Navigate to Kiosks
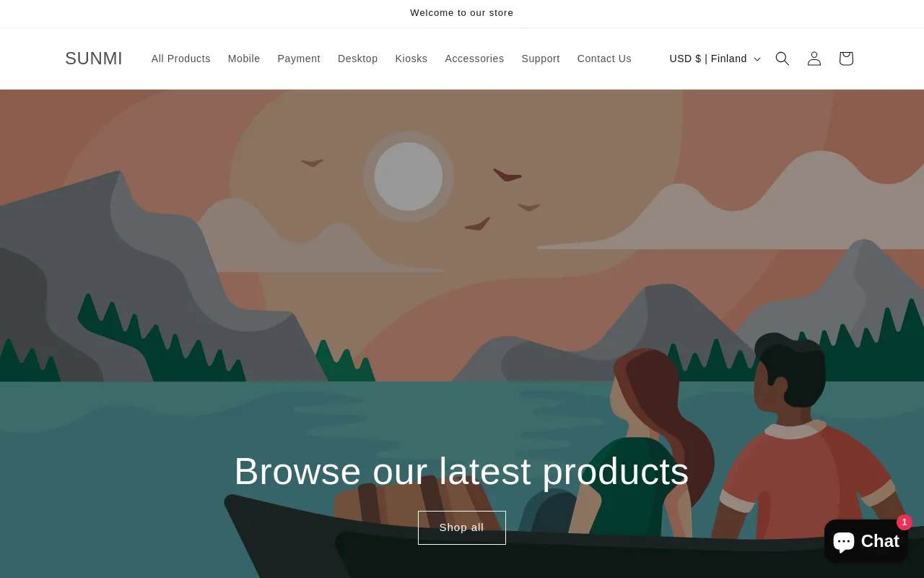 (411, 59)
